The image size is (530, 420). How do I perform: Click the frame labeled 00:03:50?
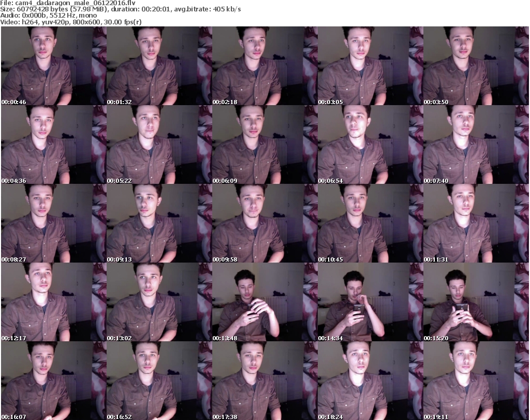[x=476, y=66]
